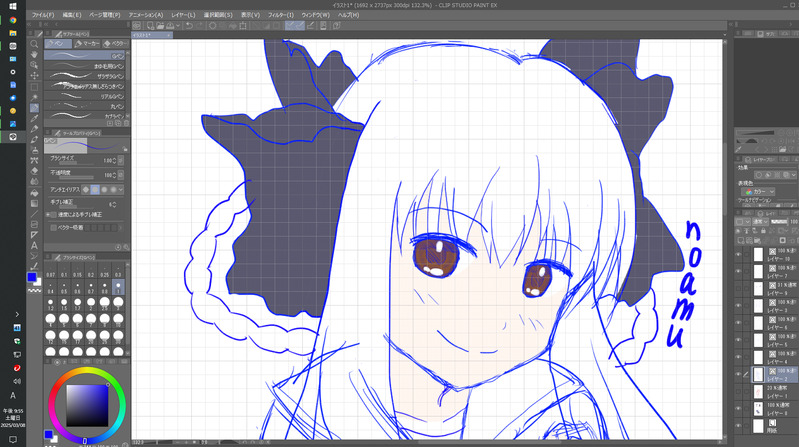Screen dimensions: 799x447
Task: Click the brush size stepper arrows
Action: (x=114, y=160)
